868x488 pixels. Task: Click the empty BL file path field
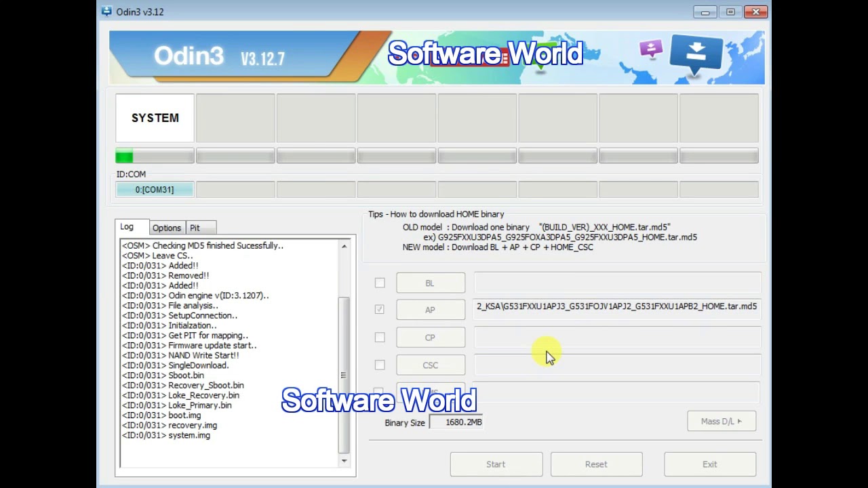(617, 281)
